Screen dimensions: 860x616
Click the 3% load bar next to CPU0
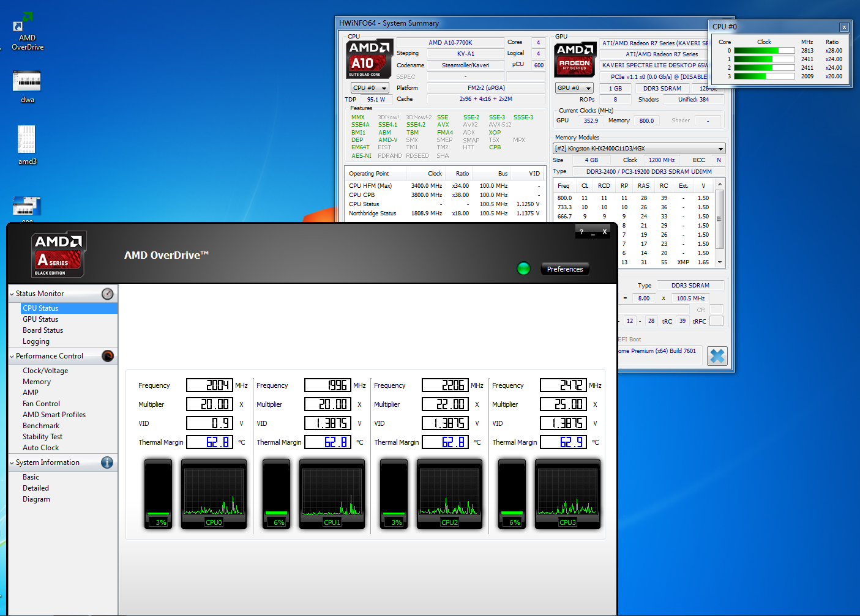click(x=159, y=494)
